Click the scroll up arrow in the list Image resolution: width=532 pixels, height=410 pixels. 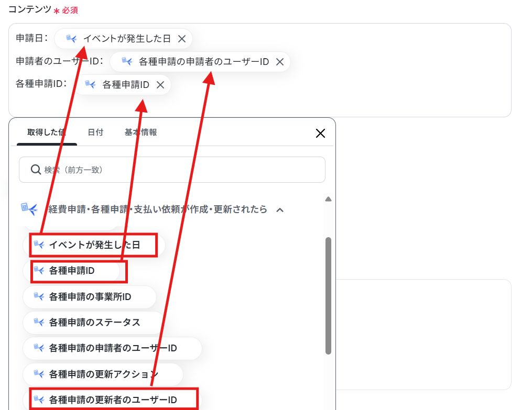point(328,199)
